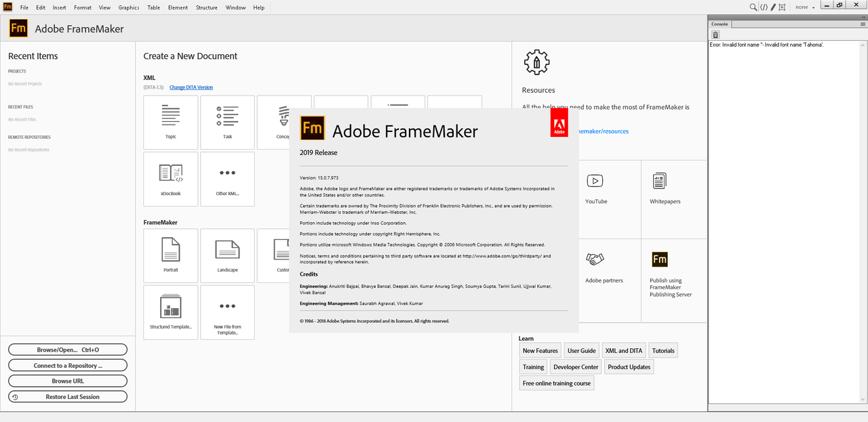Open the Format menu
This screenshot has height=422, width=868.
(83, 7)
